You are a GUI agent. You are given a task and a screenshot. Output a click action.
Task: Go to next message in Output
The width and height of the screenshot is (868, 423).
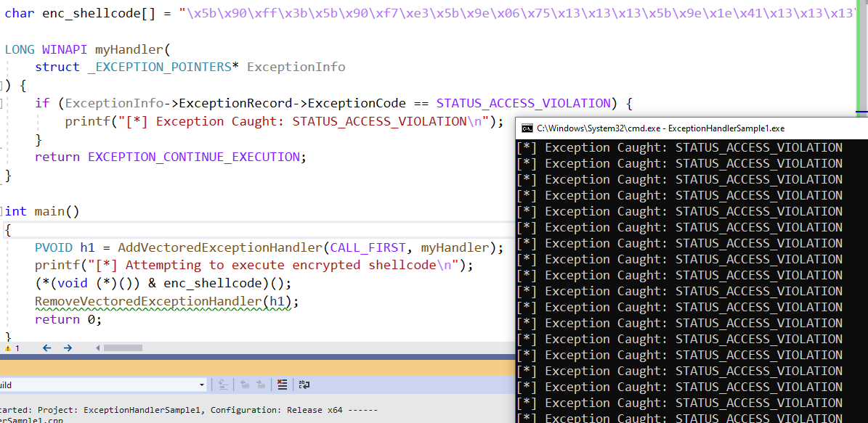tap(260, 385)
